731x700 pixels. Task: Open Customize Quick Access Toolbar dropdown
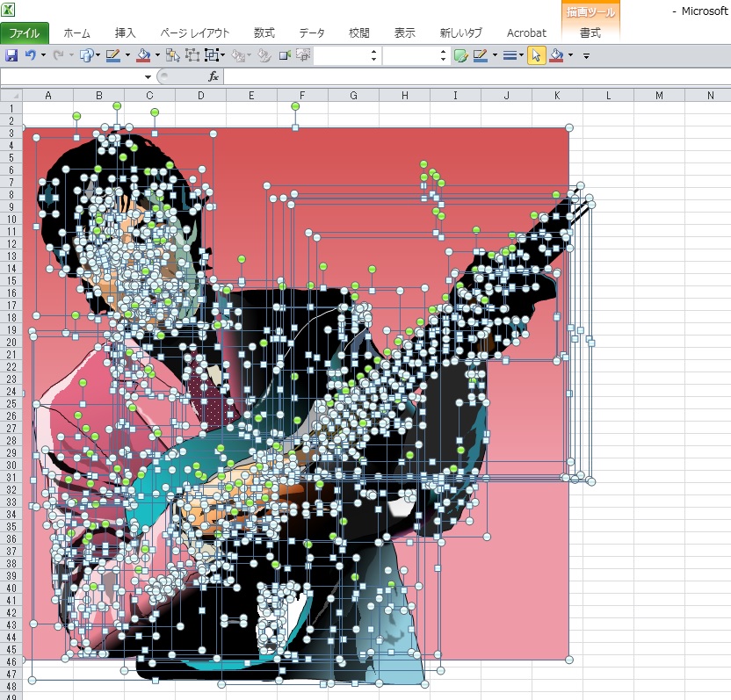[586, 56]
